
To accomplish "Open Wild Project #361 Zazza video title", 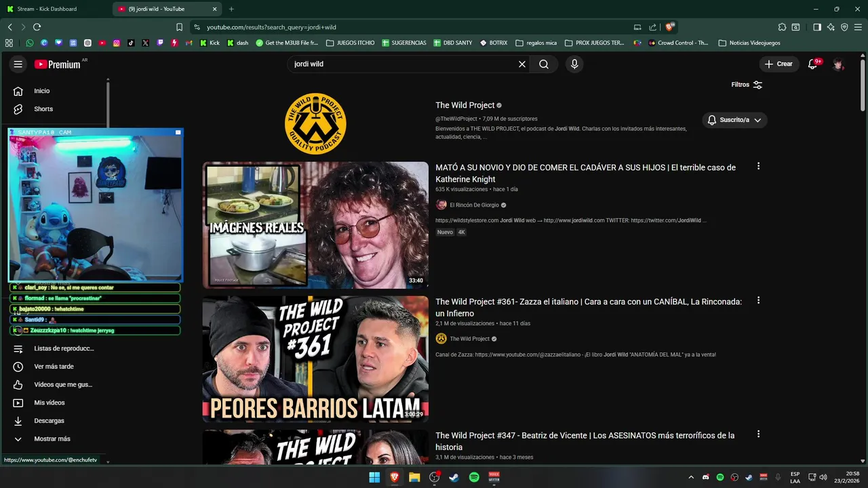I will coord(589,308).
